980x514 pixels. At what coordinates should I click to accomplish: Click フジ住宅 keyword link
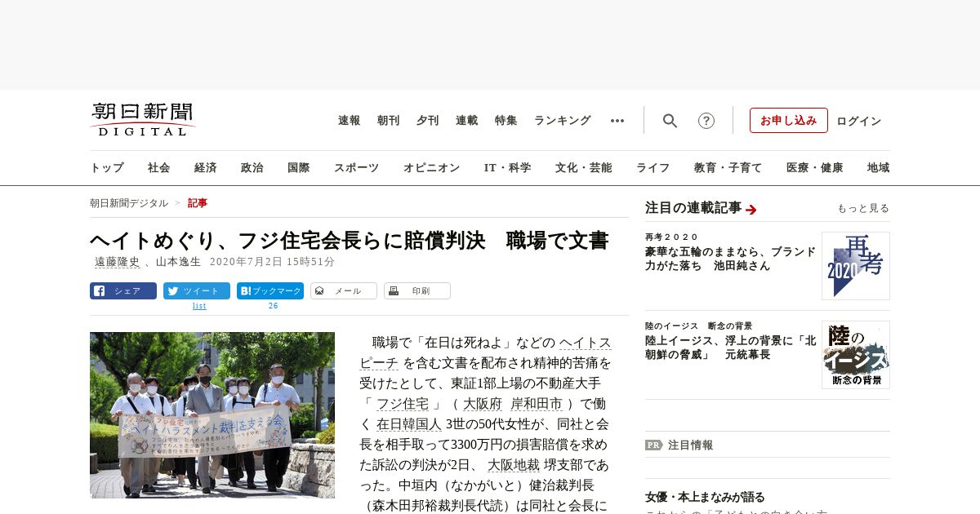point(403,404)
